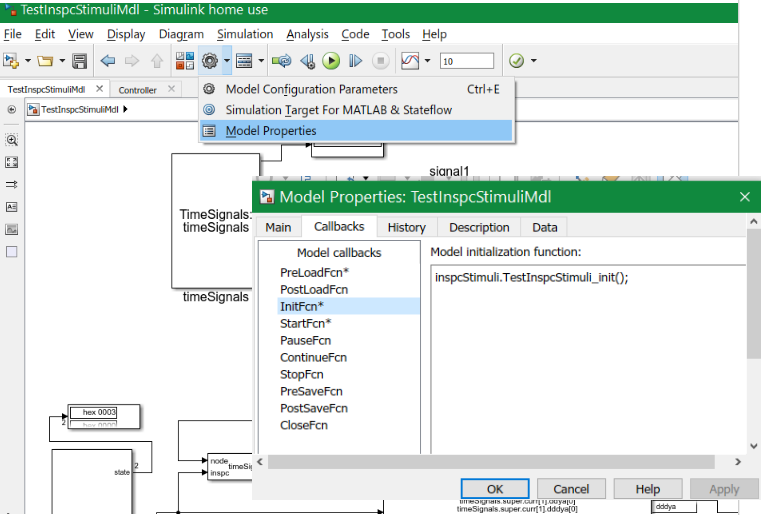The height and width of the screenshot is (515, 765).
Task: Open the Model Explorer toolbar icon
Action: [244, 61]
